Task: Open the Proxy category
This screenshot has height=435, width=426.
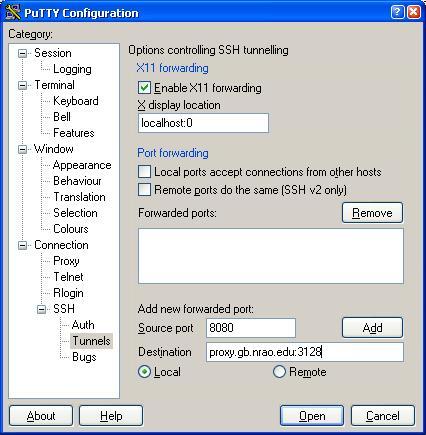Action: 66,261
